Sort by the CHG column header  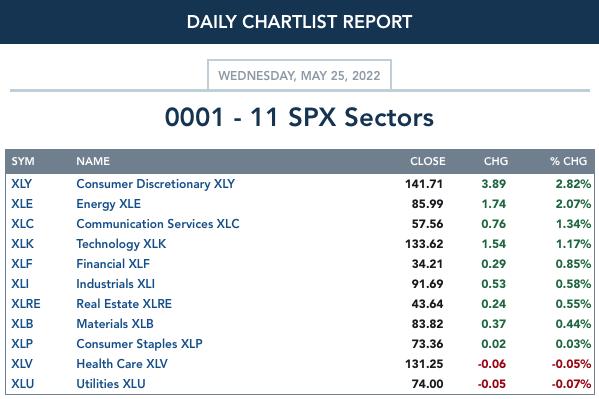(496, 161)
